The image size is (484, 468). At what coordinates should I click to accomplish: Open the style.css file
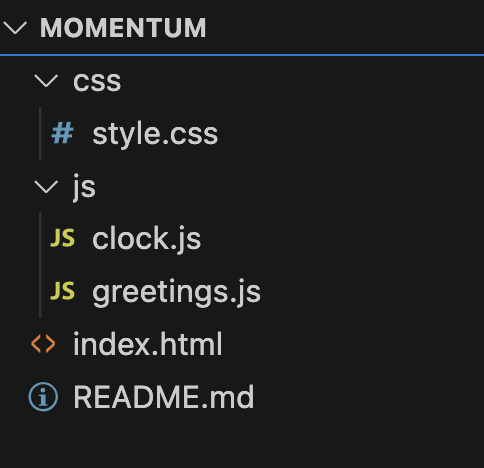(x=155, y=134)
